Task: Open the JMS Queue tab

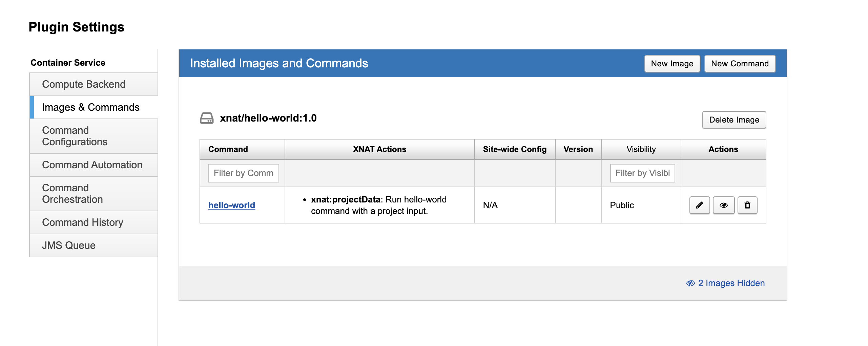Action: pyautogui.click(x=68, y=245)
